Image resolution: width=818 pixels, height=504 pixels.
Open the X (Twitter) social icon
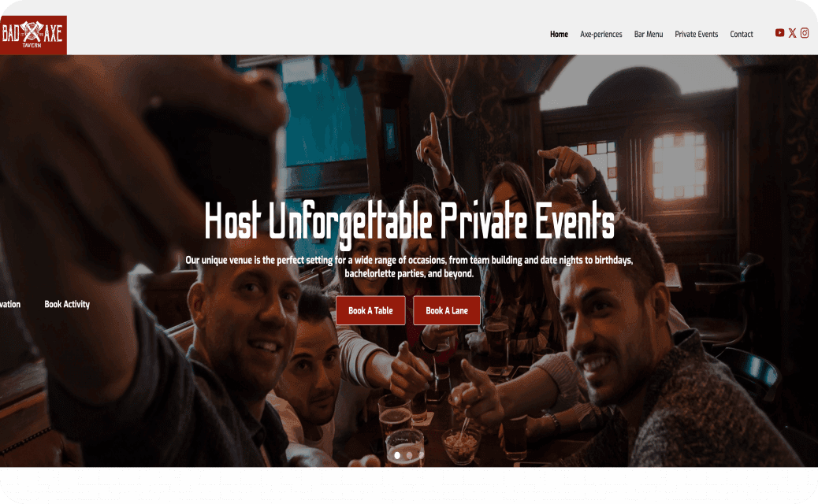[792, 33]
